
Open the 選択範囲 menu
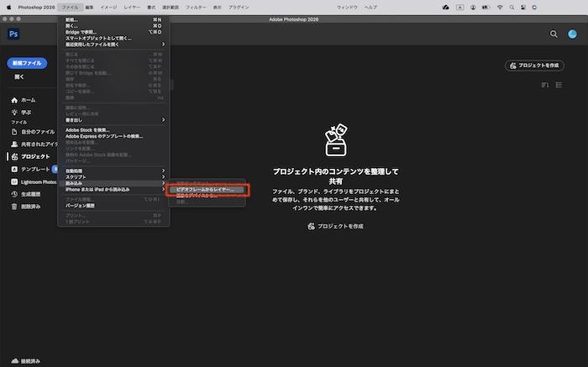171,7
